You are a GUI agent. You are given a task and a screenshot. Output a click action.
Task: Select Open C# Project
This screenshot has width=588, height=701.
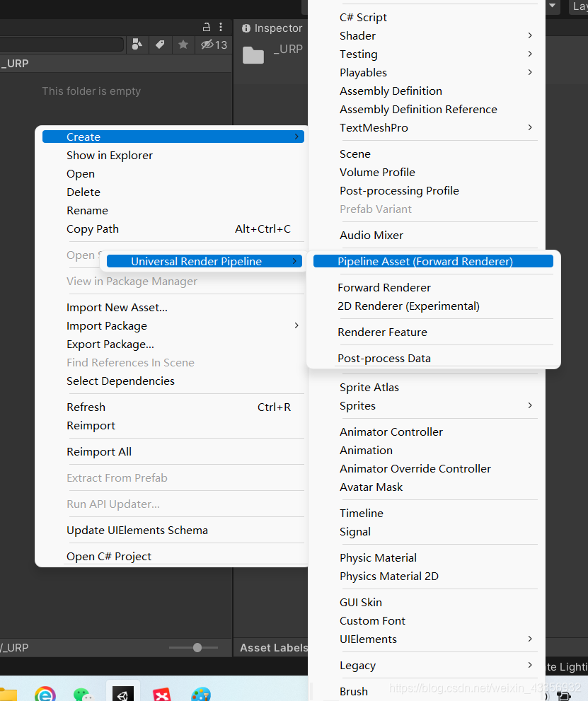click(173, 556)
